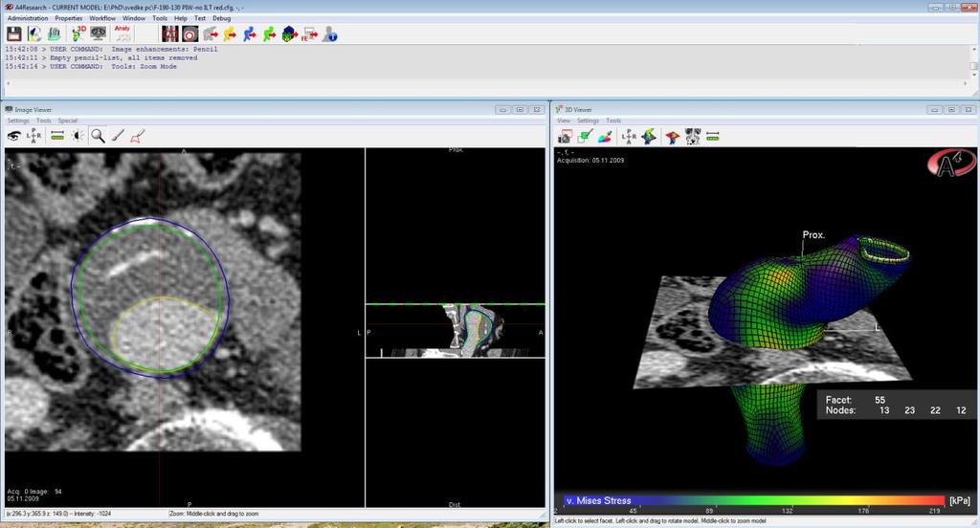Click the Save floppy disk icon

(x=13, y=33)
